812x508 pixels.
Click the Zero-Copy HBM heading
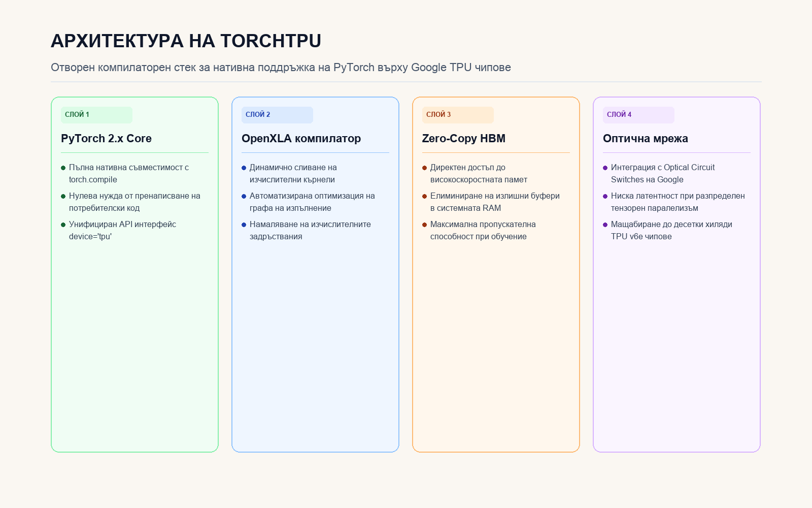coord(463,138)
